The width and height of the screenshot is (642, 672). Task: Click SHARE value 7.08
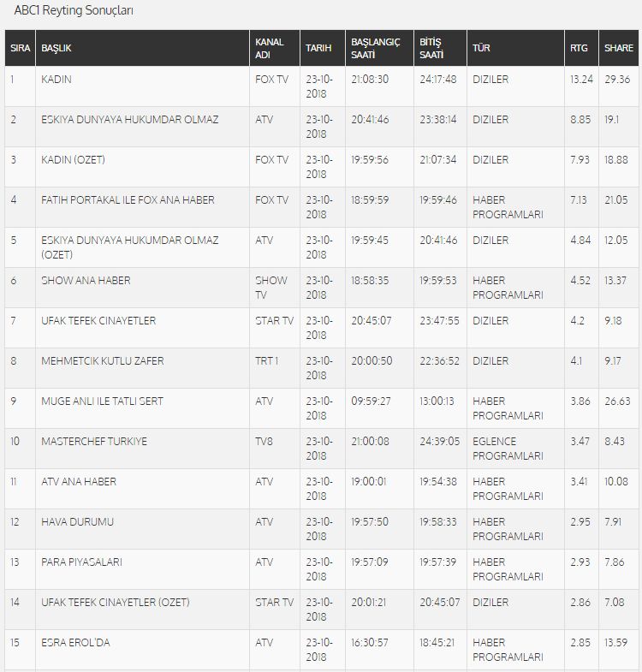click(x=615, y=603)
